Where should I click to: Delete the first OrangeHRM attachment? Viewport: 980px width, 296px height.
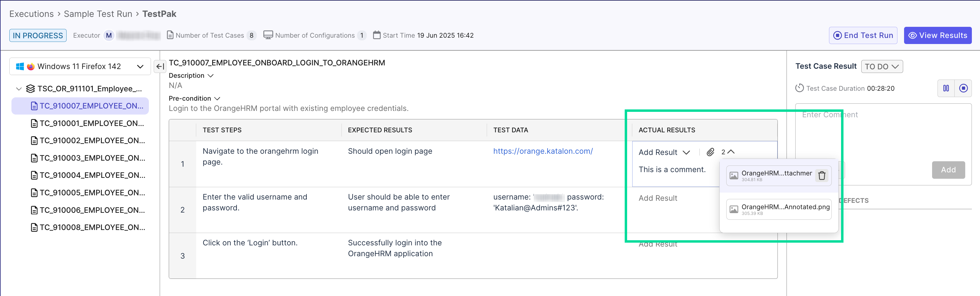pos(822,176)
